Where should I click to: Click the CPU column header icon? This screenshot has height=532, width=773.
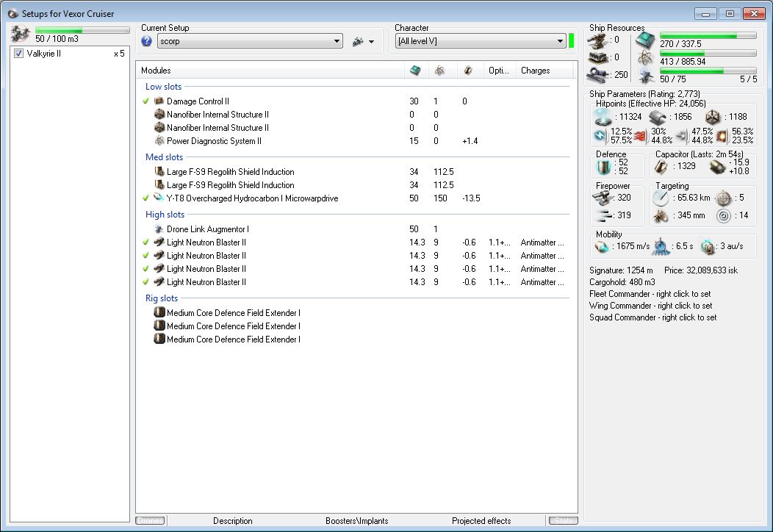[416, 71]
